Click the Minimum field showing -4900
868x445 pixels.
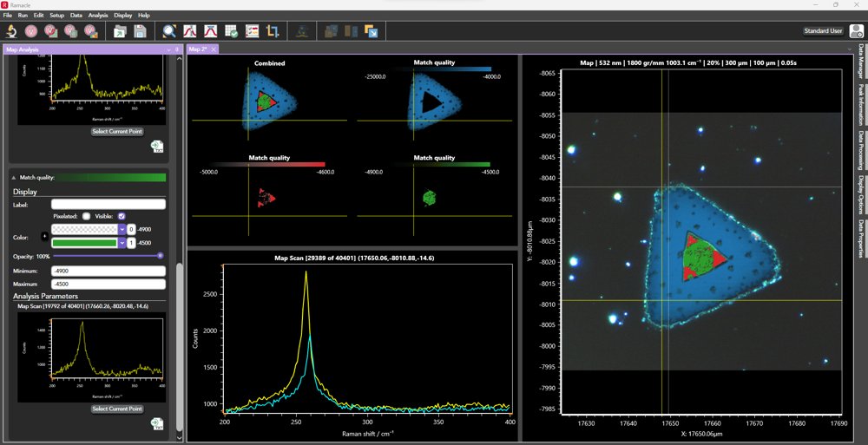pyautogui.click(x=108, y=271)
